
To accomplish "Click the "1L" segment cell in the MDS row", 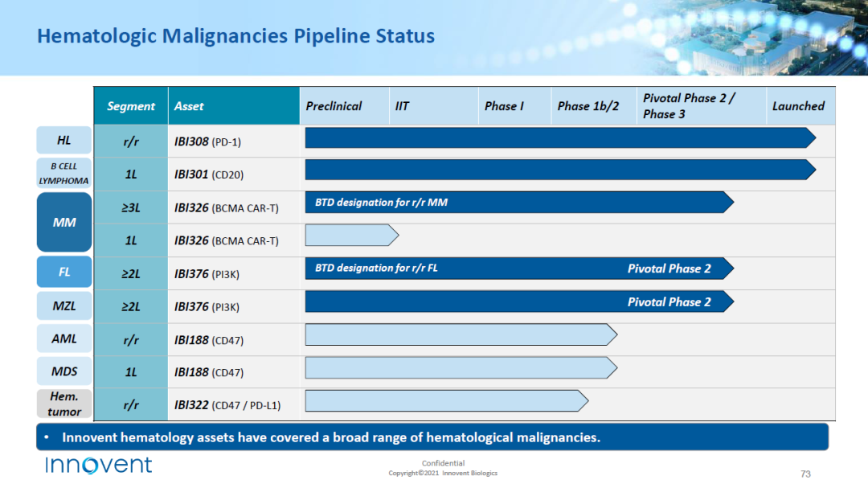I will [x=131, y=372].
